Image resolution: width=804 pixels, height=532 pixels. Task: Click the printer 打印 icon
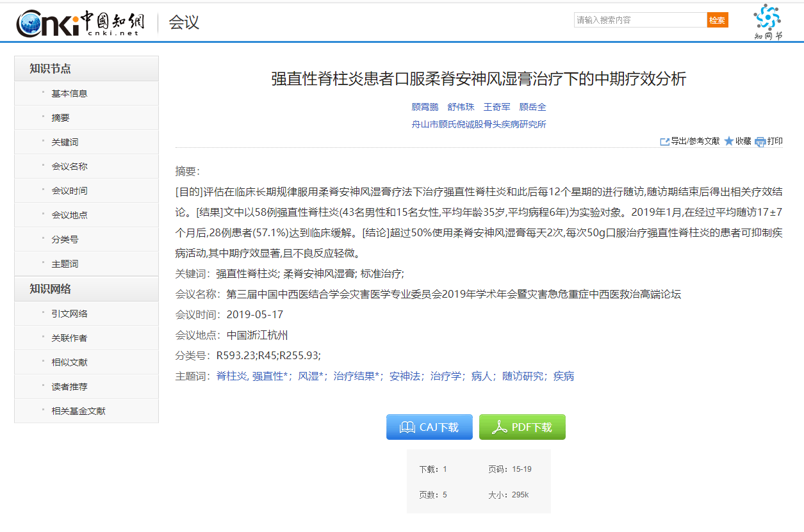[760, 141]
